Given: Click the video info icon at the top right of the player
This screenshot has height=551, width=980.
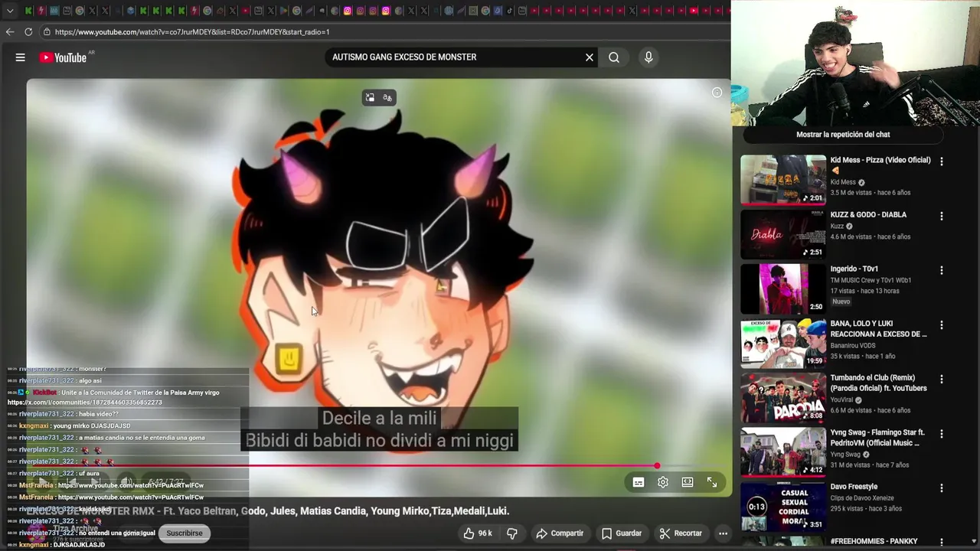Looking at the screenshot, I should pyautogui.click(x=717, y=93).
